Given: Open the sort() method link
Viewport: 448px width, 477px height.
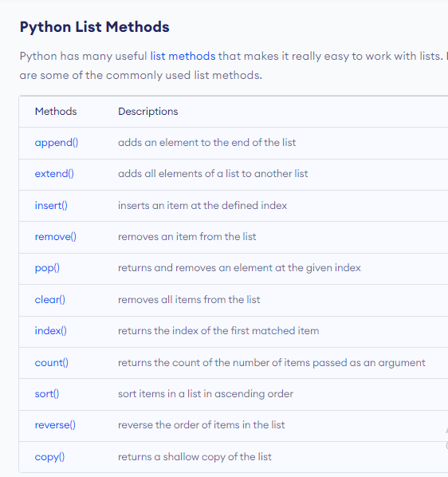Looking at the screenshot, I should [47, 394].
